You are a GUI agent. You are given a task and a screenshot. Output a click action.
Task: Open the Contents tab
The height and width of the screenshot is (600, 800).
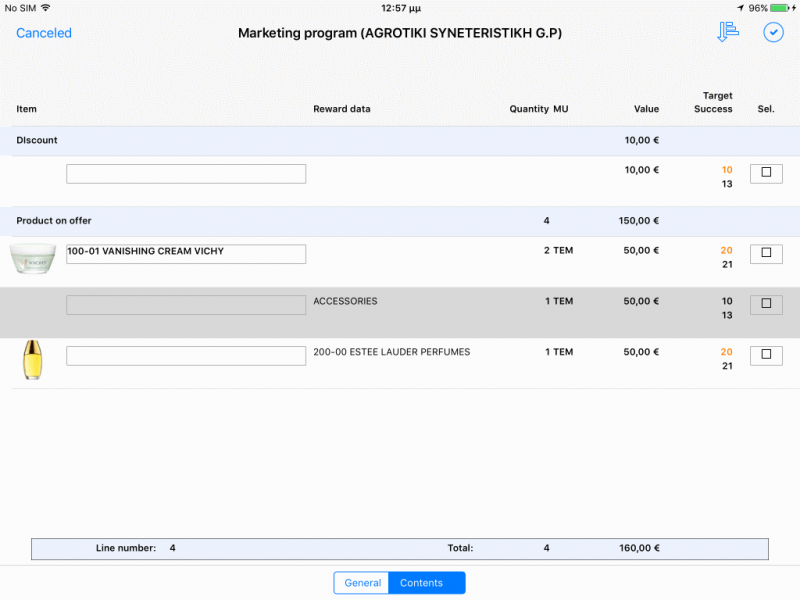427,583
